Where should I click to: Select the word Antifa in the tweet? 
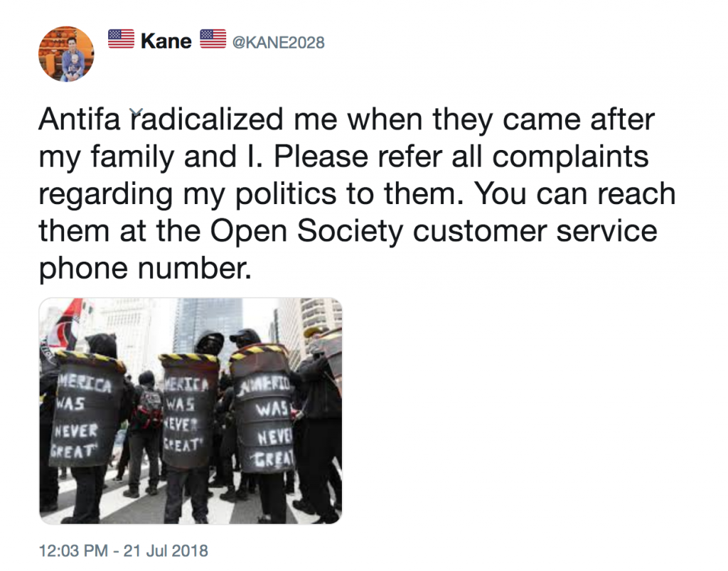80,119
